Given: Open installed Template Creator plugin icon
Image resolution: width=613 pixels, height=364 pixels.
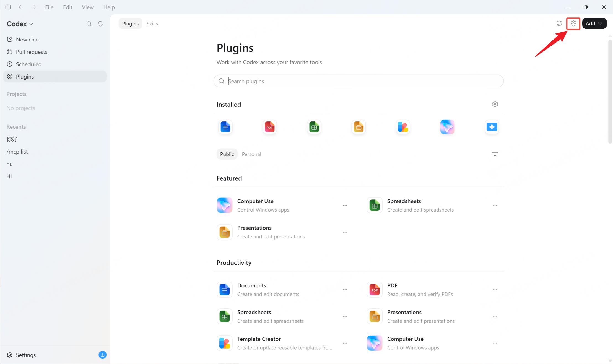Looking at the screenshot, I should click(x=403, y=127).
